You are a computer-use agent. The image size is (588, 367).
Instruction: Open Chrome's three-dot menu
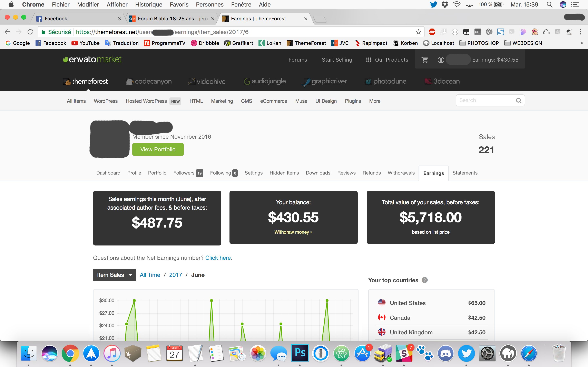click(x=580, y=32)
